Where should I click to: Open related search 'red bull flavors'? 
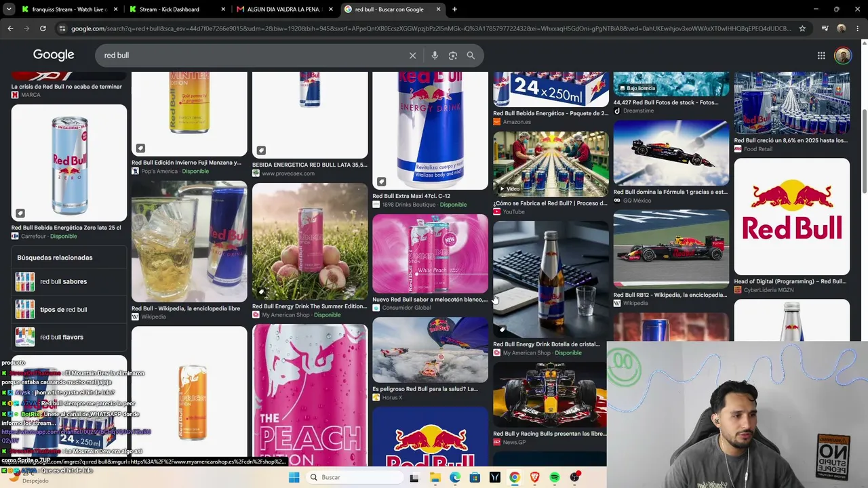pyautogui.click(x=68, y=337)
